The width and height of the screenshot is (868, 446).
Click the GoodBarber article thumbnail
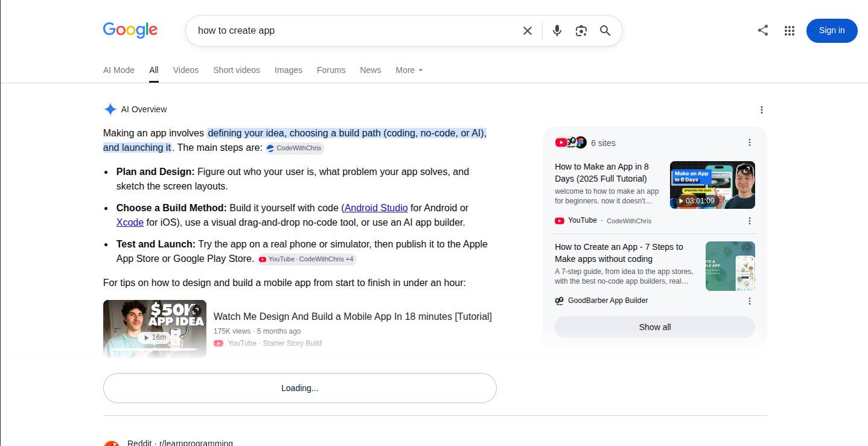click(x=730, y=266)
